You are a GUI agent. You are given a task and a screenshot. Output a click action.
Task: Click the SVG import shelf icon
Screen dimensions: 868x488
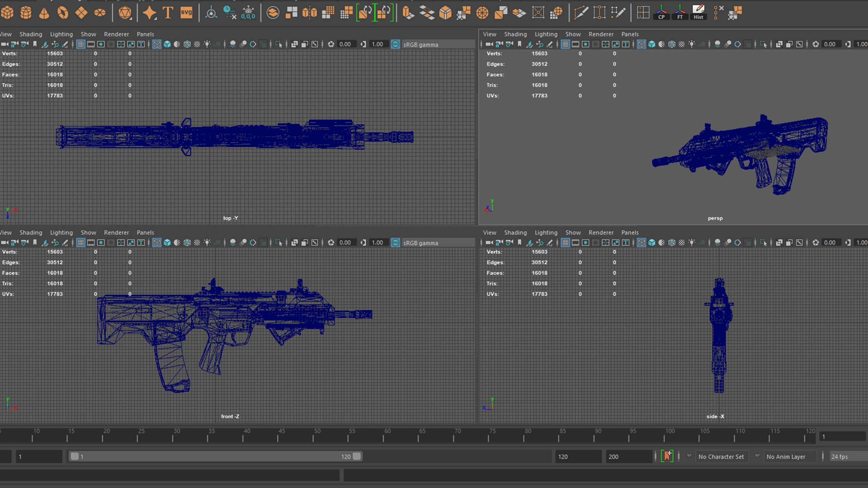click(x=186, y=13)
